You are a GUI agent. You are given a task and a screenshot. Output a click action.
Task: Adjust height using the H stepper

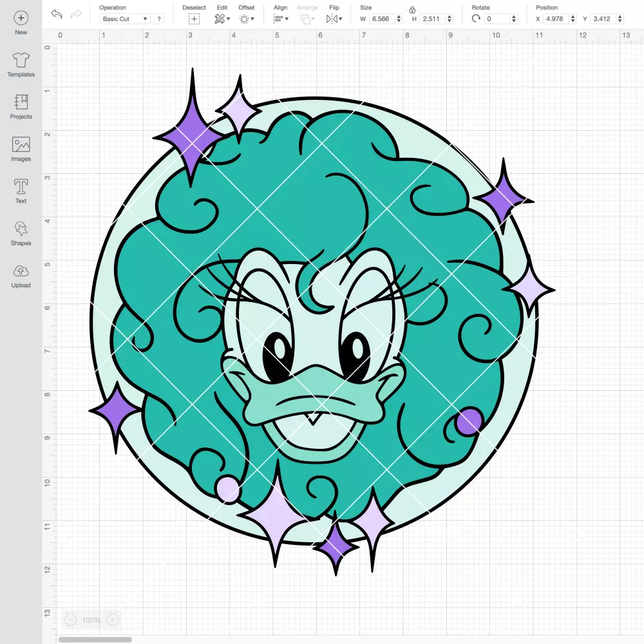[450, 19]
